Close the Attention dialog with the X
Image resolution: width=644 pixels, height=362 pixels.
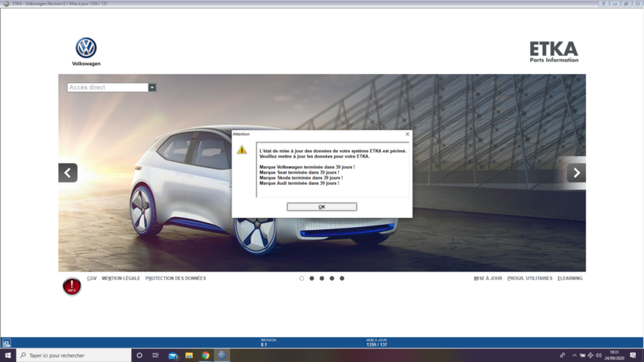point(407,134)
